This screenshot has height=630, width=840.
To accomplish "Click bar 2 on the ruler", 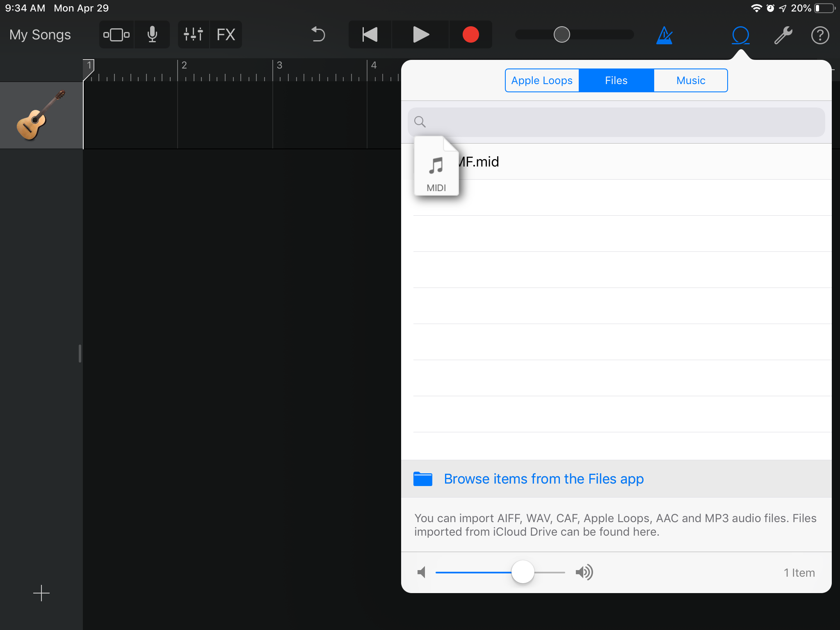I will pos(184,65).
